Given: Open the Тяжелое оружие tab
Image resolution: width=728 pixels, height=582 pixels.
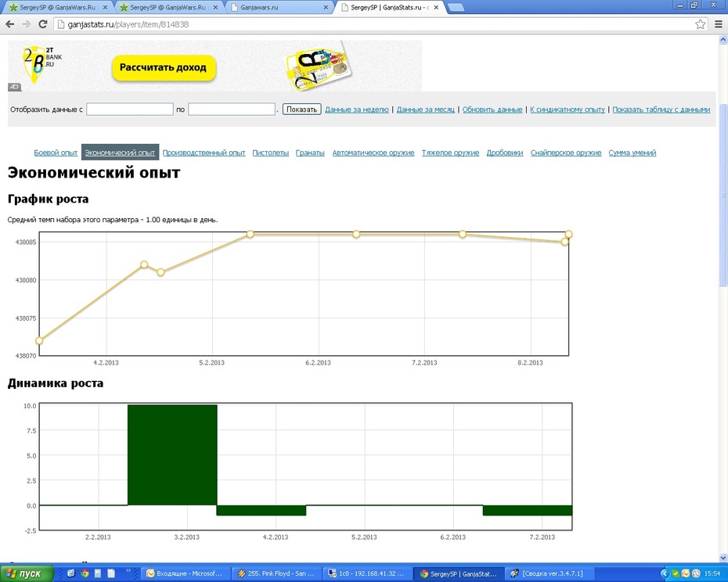Looking at the screenshot, I should 450,153.
